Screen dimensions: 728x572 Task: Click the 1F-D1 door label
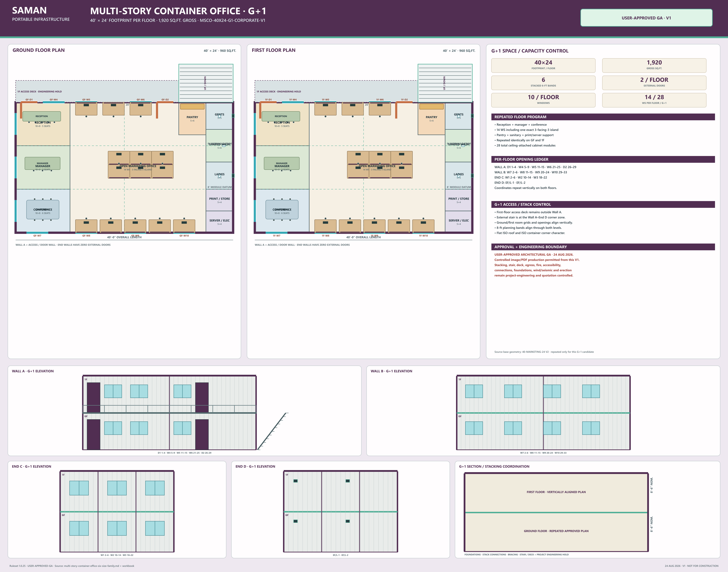click(268, 99)
